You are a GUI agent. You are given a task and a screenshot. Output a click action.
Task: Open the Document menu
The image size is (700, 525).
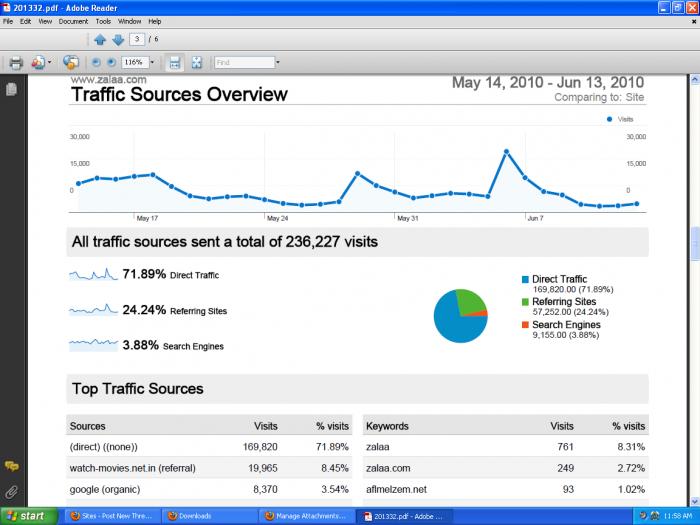click(x=73, y=21)
